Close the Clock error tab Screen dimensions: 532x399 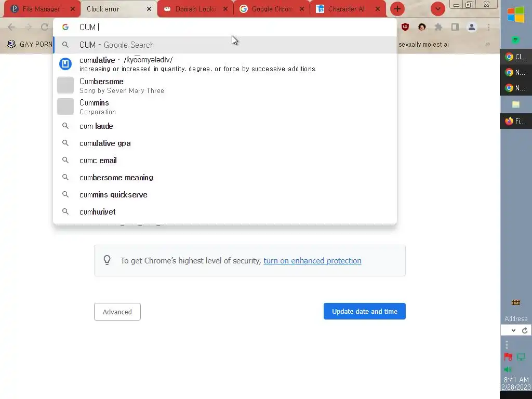tap(149, 9)
